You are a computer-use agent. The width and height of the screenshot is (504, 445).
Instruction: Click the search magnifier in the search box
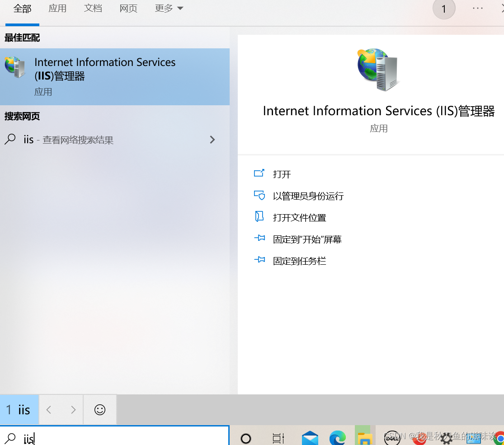(x=10, y=438)
